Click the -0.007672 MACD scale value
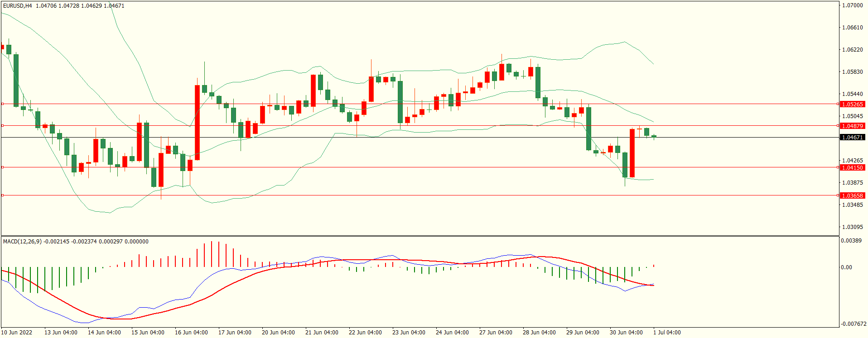 click(854, 324)
